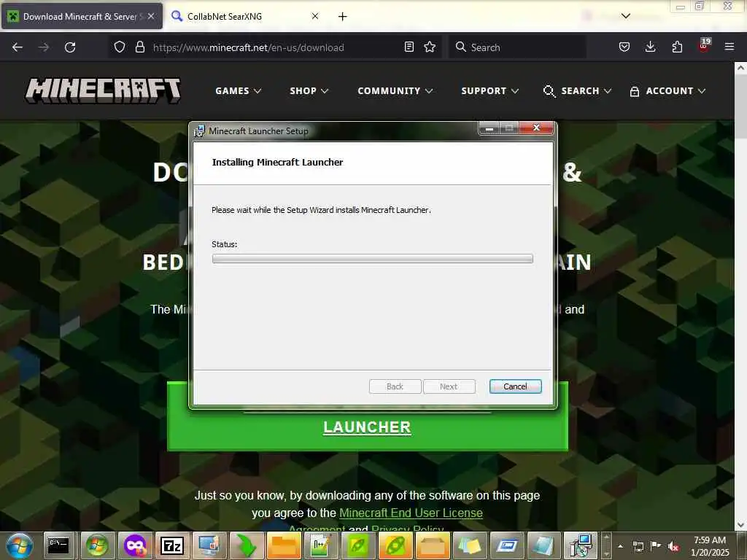Expand the GAMES dropdown menu
This screenshot has height=560, width=747.
pos(239,91)
